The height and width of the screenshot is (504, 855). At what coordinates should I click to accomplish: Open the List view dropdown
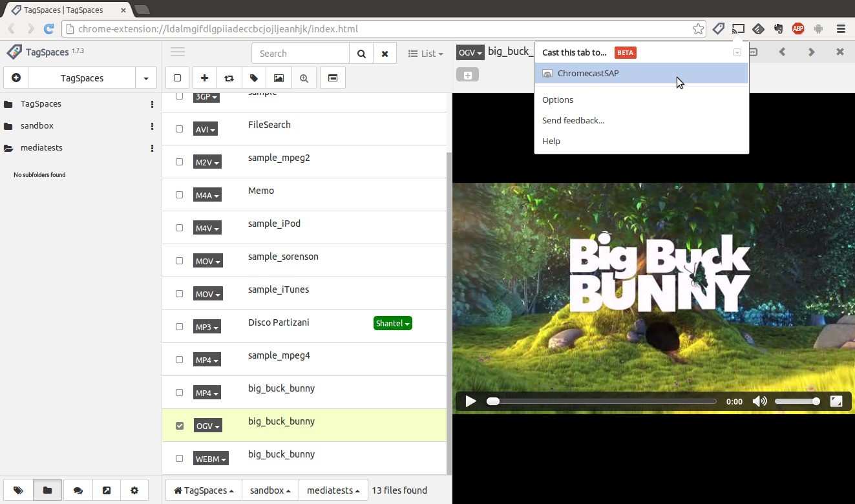(426, 54)
